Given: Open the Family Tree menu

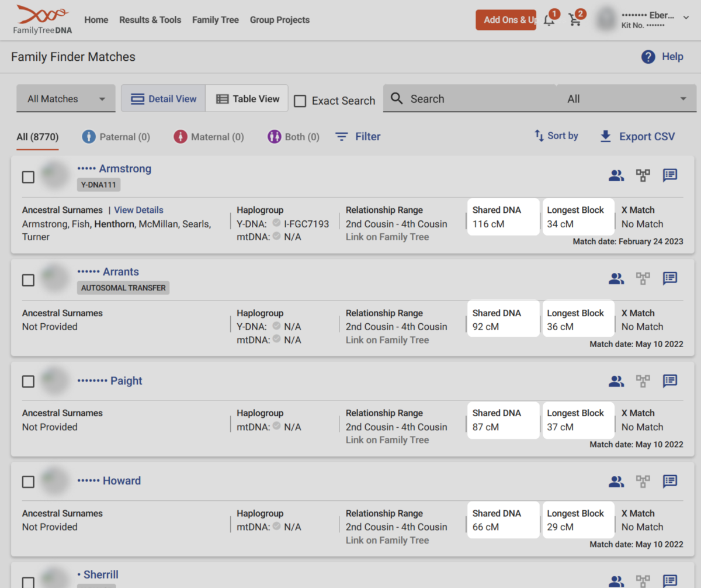Looking at the screenshot, I should [x=216, y=20].
